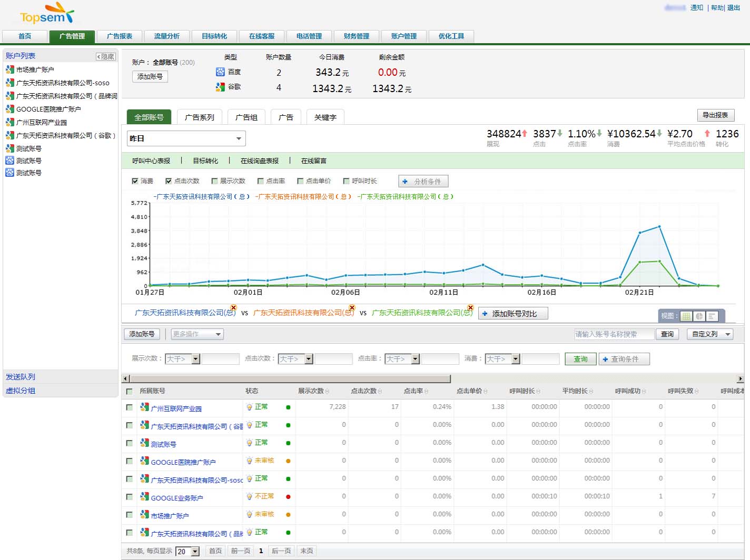Screen dimensions: 750x560
Task: Open 展示次数 comparison operator dropdown
Action: (182, 359)
